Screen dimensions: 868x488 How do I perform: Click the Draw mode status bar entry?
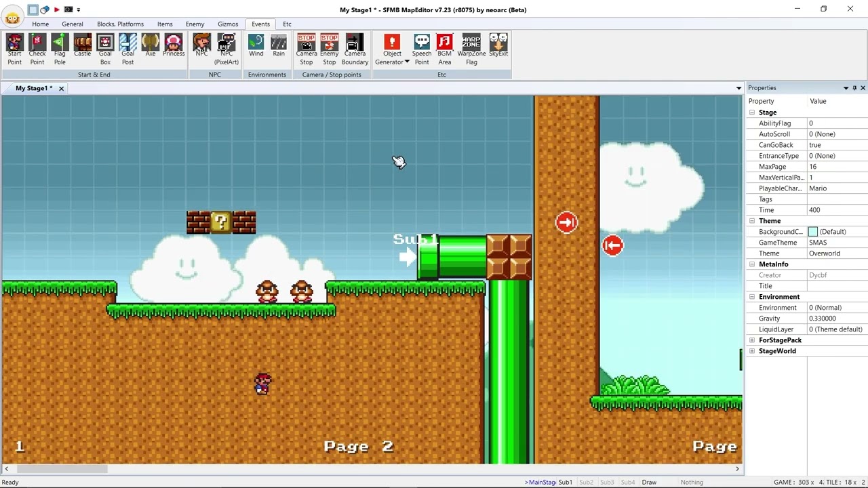(649, 482)
